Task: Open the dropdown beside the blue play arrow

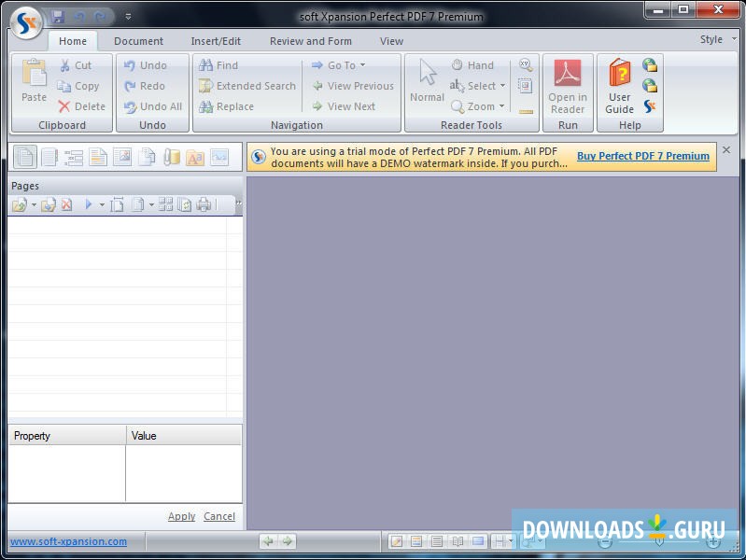Action: click(x=102, y=205)
